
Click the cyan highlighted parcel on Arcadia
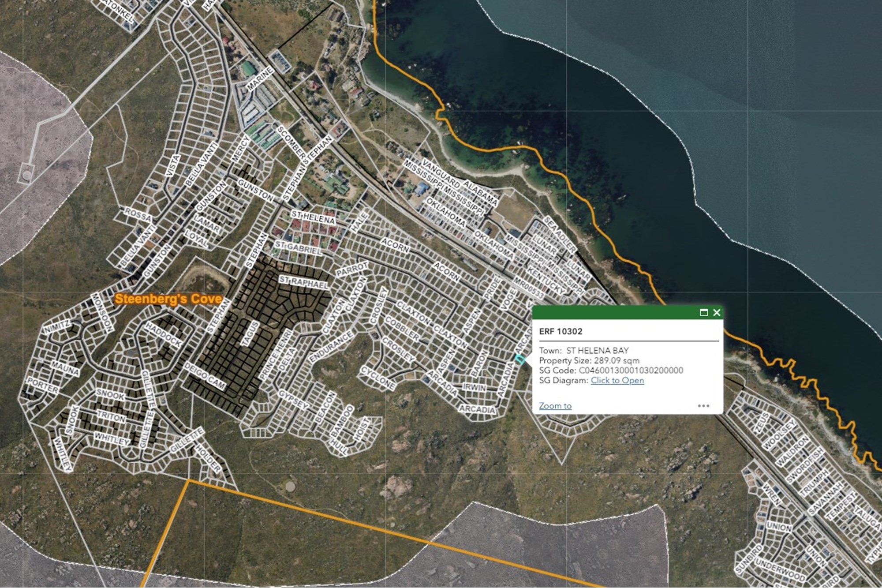click(x=519, y=360)
